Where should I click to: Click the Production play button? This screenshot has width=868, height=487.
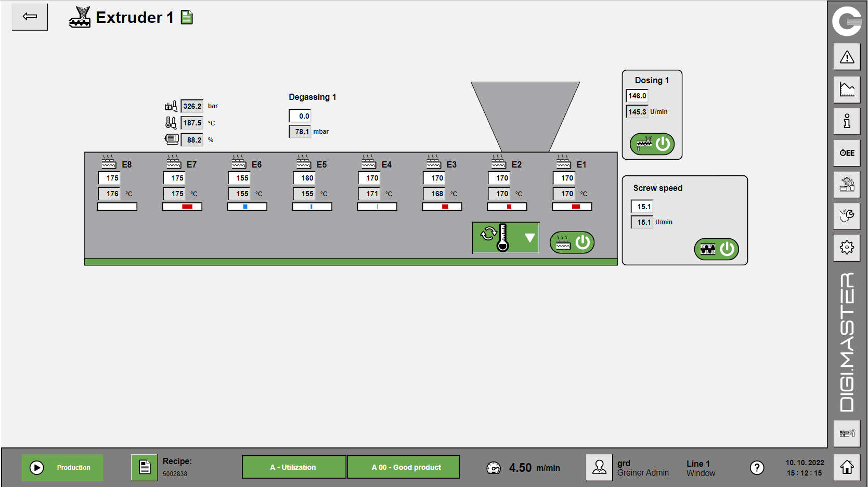pyautogui.click(x=62, y=468)
